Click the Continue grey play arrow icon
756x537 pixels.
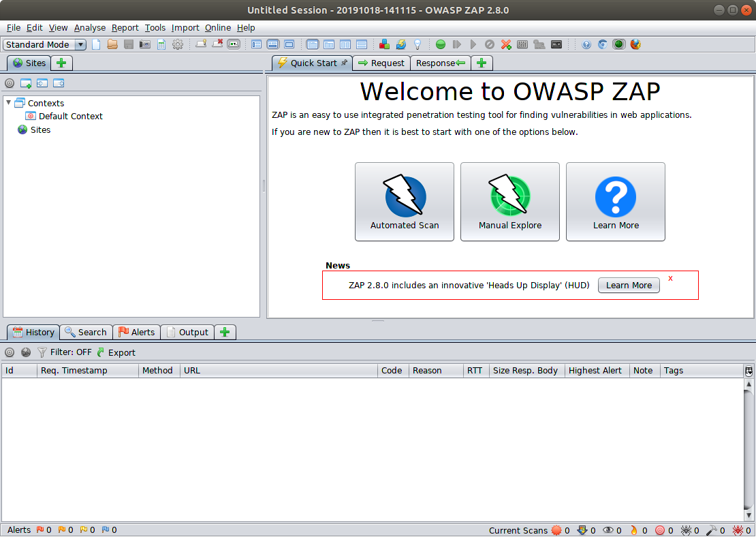point(473,44)
